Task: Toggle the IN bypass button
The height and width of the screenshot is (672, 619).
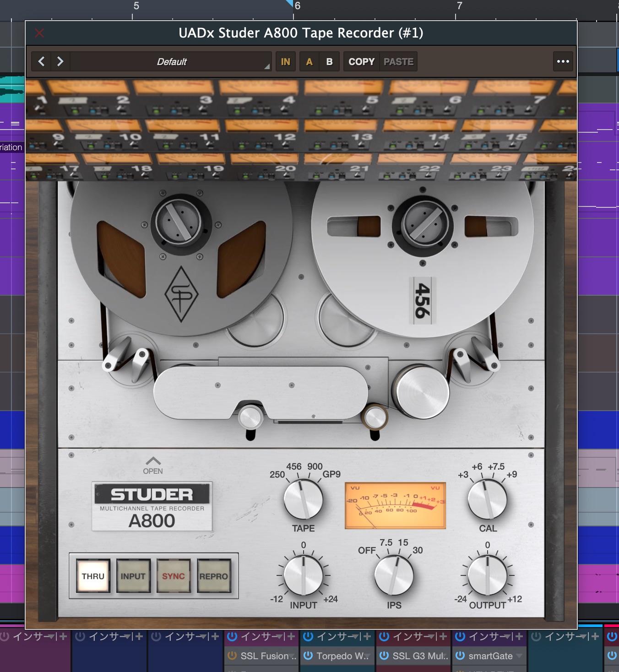Action: (x=285, y=61)
